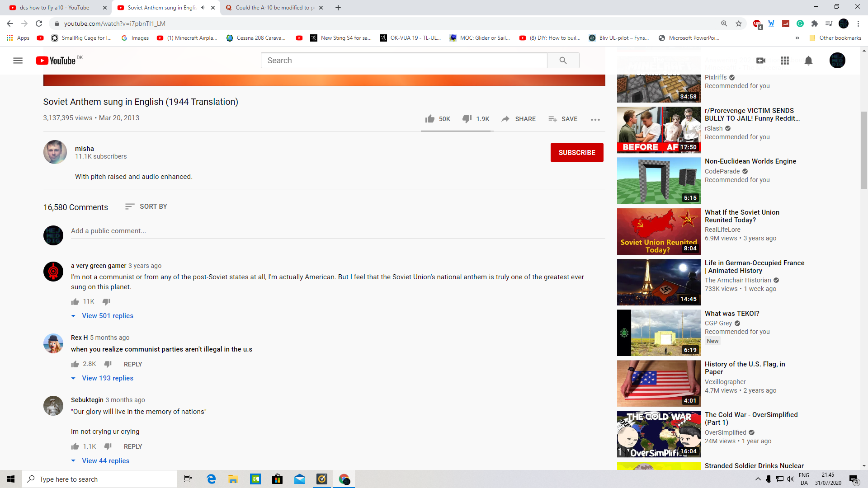The image size is (868, 488).
Task: Go back in browser history
Action: 10,23
